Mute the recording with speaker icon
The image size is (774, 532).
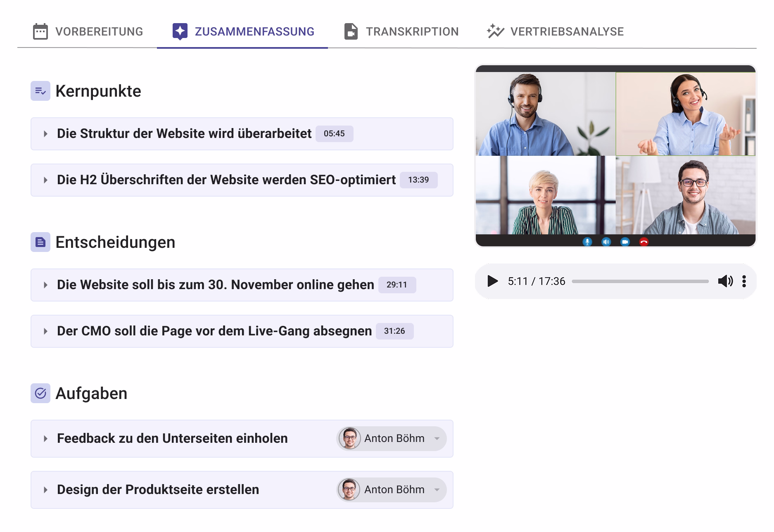point(725,281)
